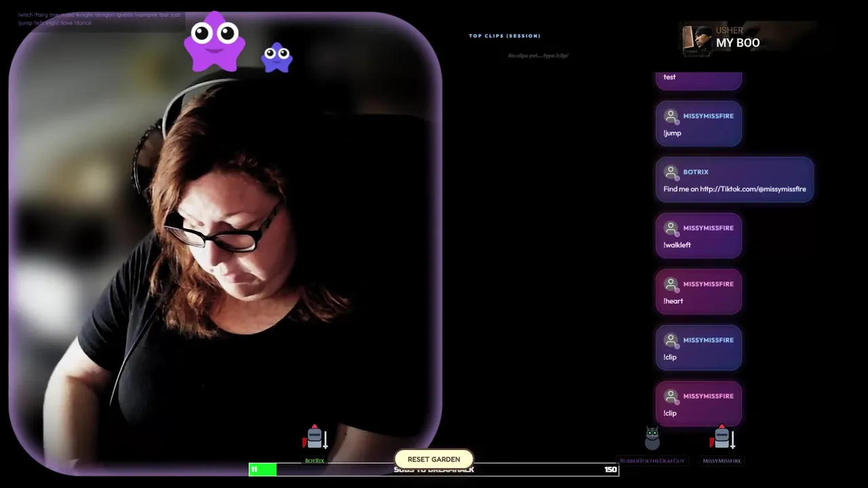868x488 pixels.
Task: Click the MissyMissfire name label under knight
Action: (722, 461)
